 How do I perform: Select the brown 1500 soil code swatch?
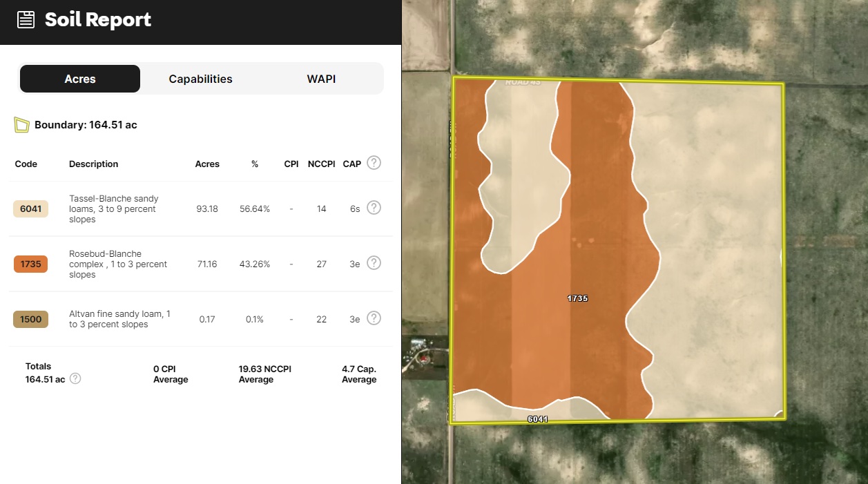coord(30,319)
